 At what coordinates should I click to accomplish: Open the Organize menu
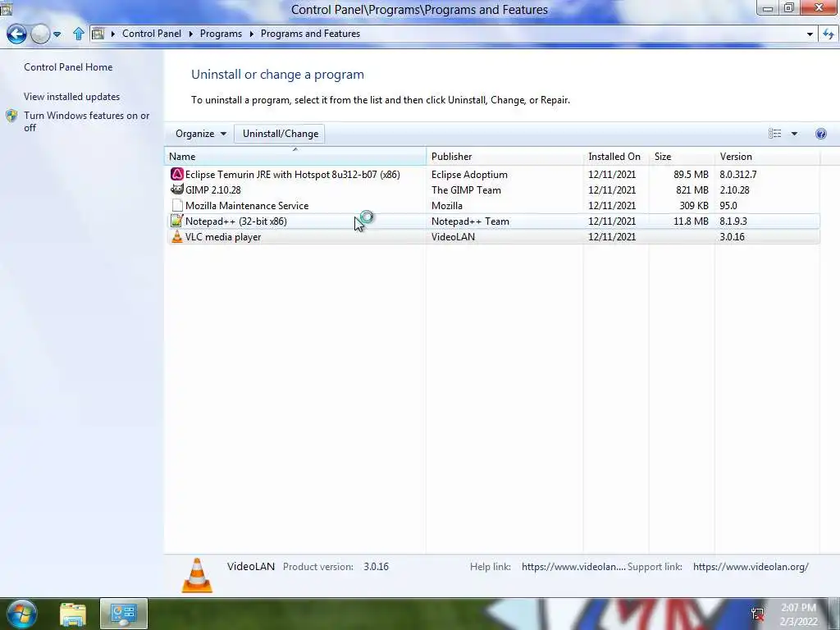tap(201, 134)
